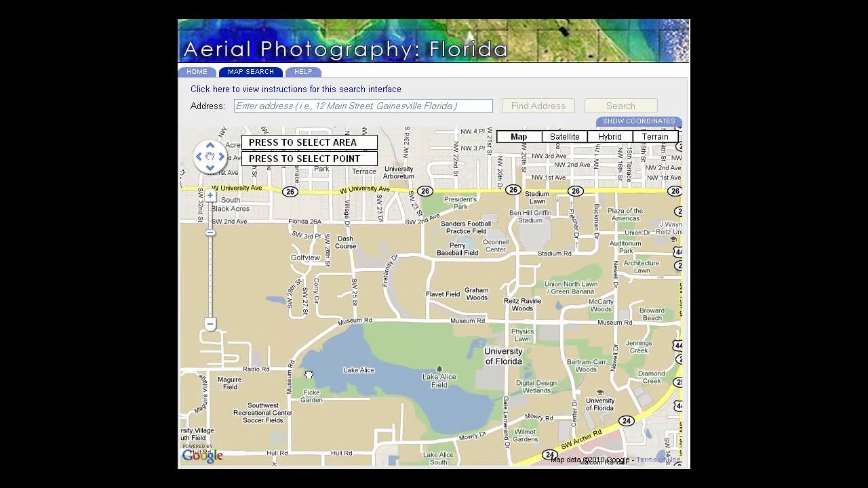
Task: Pan the map down with the arrow
Action: (210, 167)
